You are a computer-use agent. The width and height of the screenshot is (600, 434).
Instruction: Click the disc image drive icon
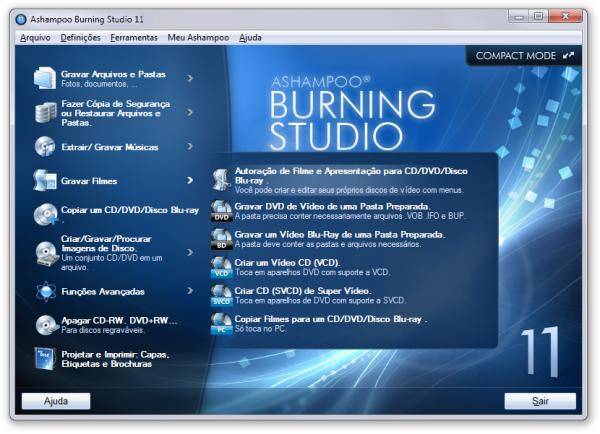[46, 253]
